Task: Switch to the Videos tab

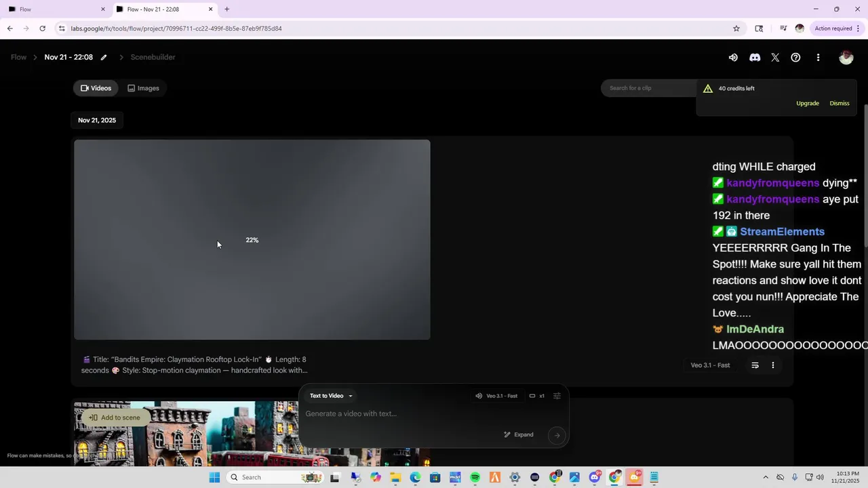Action: click(96, 88)
